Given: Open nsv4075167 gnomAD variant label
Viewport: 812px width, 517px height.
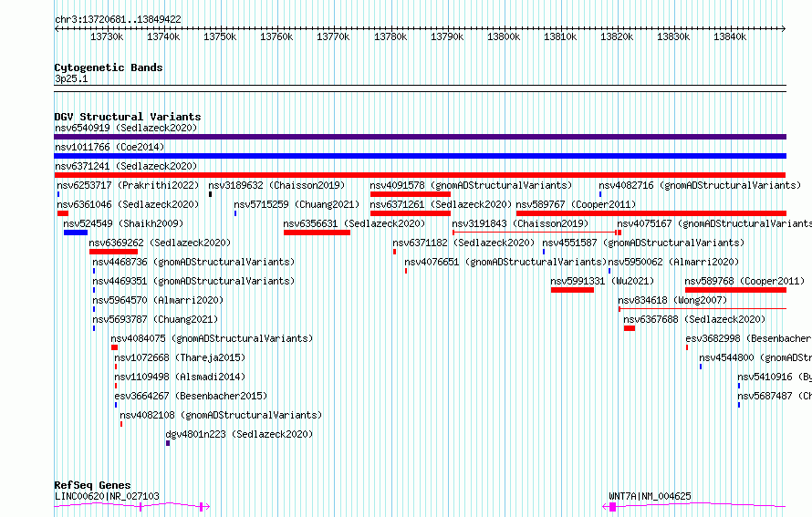Looking at the screenshot, I should pos(714,223).
